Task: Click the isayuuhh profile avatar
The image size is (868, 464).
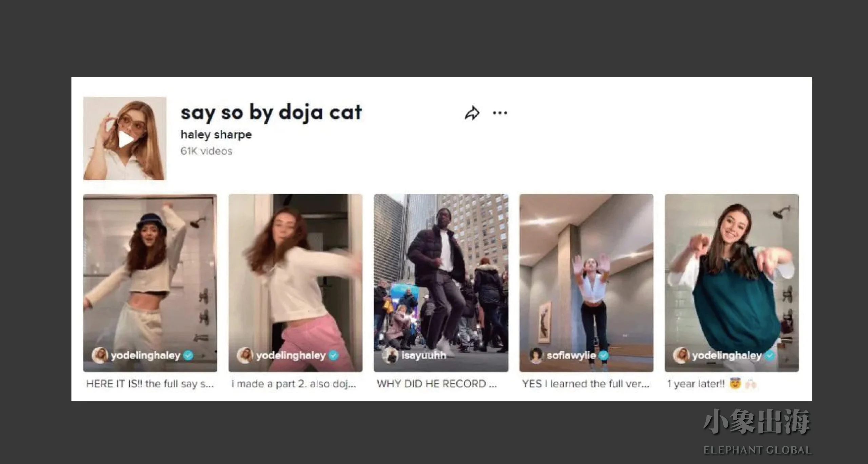Action: (x=390, y=355)
